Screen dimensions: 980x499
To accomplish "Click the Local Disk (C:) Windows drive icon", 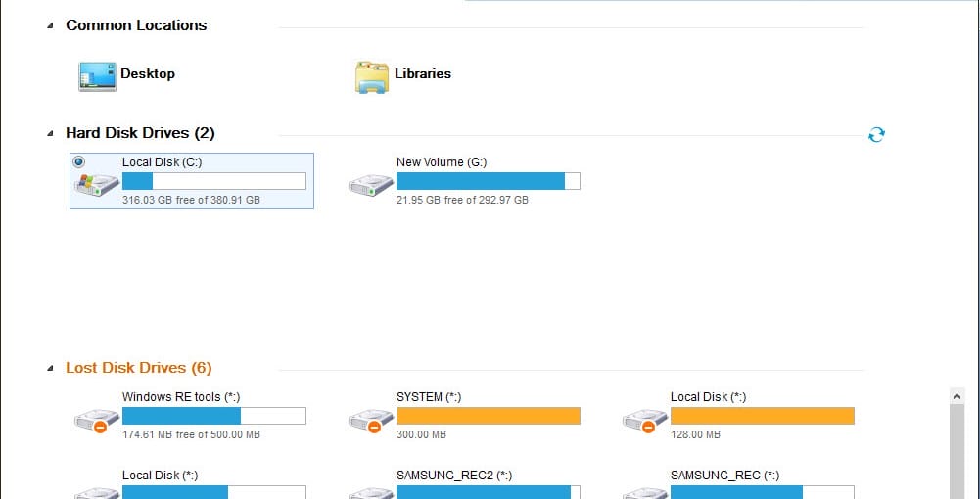I will click(x=99, y=184).
